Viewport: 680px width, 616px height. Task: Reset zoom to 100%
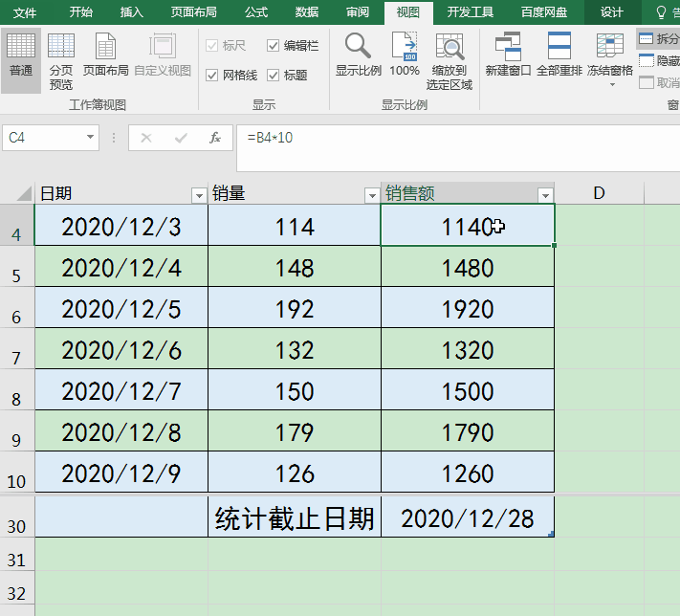405,55
